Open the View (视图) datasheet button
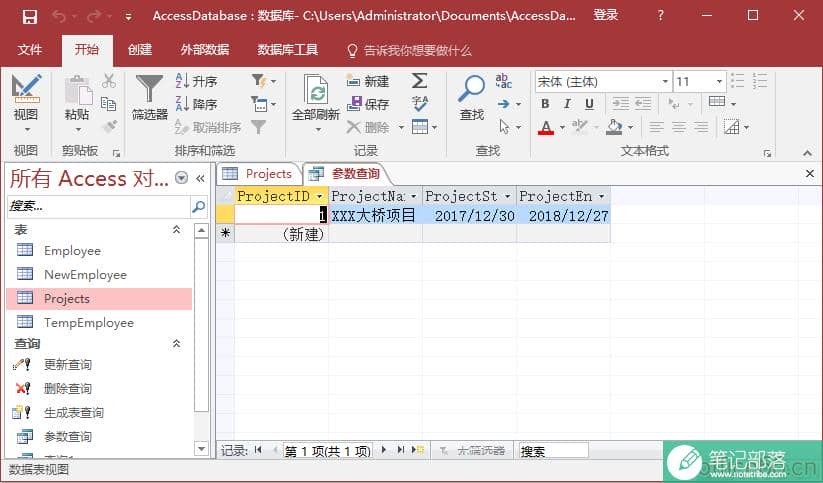823x483 pixels. pos(26,102)
